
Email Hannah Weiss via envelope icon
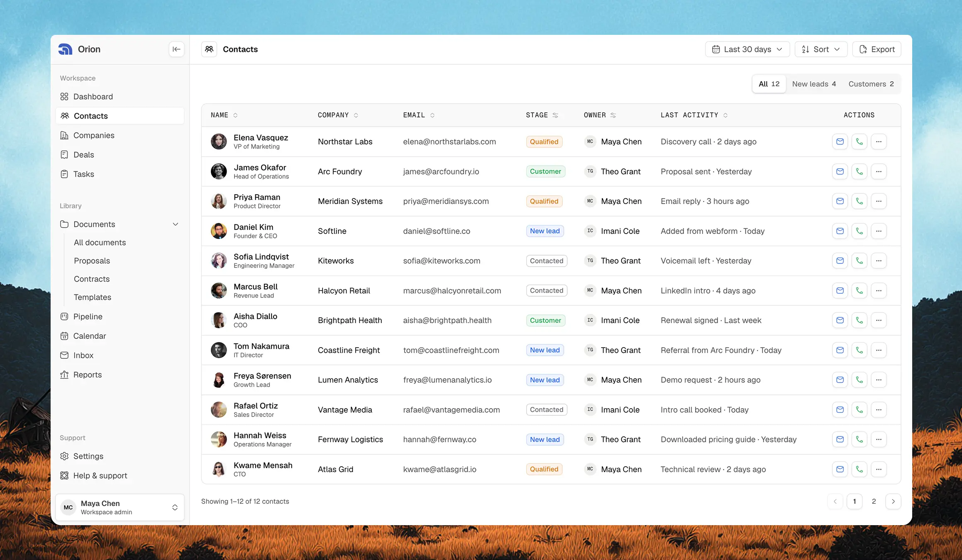[x=840, y=439]
